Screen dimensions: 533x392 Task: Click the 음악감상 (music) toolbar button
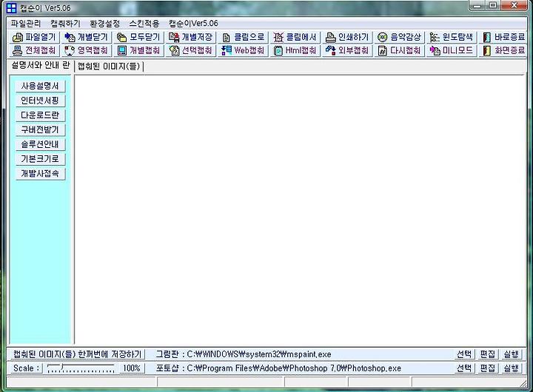pyautogui.click(x=400, y=37)
